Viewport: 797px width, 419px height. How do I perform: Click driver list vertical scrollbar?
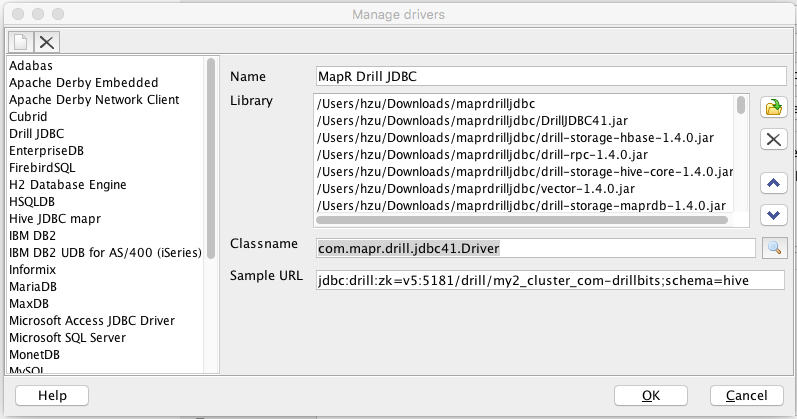(211, 158)
